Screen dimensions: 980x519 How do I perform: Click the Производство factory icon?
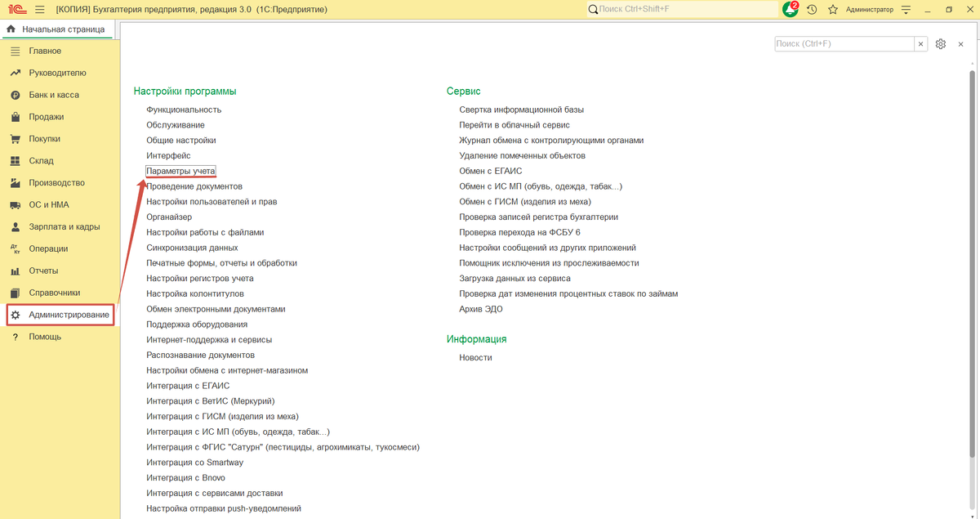click(15, 183)
